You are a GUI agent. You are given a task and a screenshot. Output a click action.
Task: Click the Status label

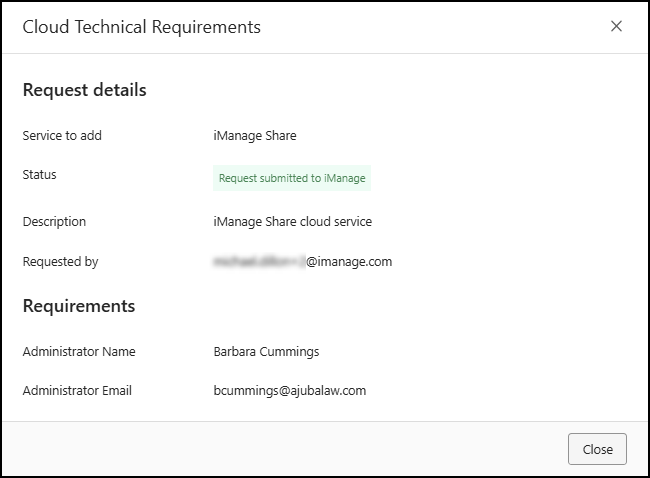tap(39, 175)
